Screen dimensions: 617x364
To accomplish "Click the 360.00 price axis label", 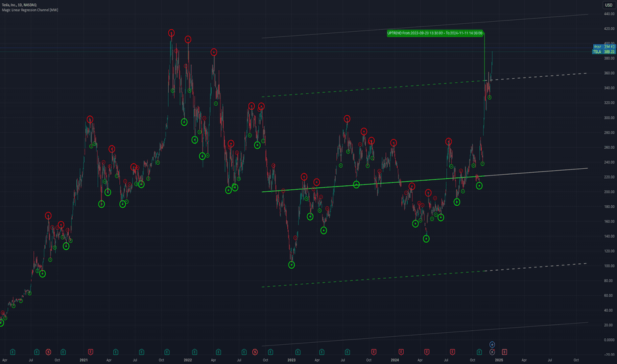I will 609,73.
